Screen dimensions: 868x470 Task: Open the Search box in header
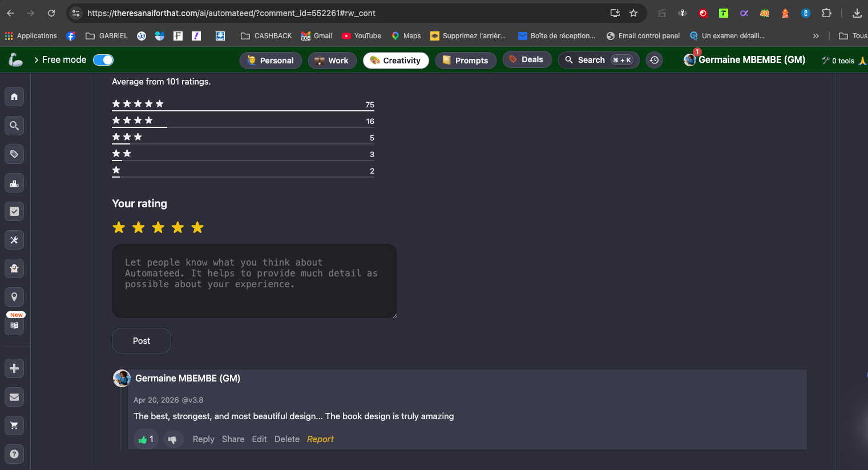pyautogui.click(x=599, y=60)
